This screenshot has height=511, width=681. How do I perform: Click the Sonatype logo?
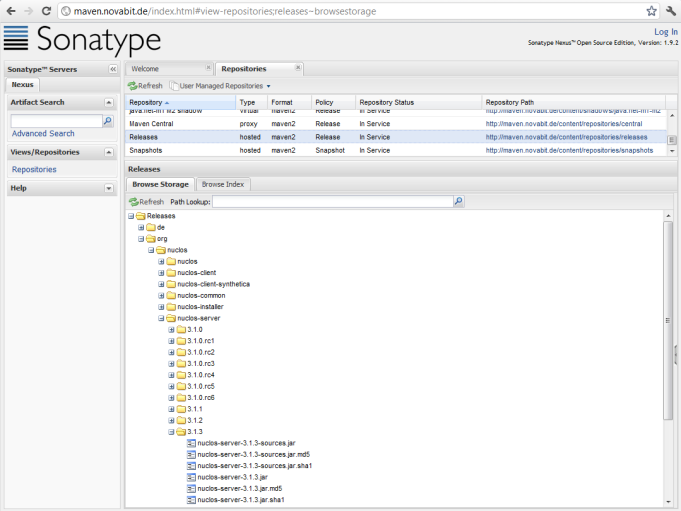tap(82, 39)
